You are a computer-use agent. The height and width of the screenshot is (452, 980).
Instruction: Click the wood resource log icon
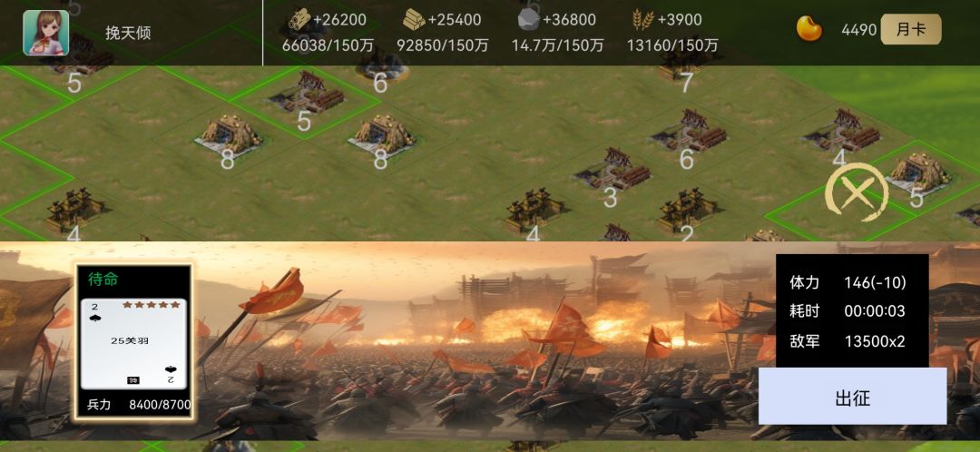(299, 21)
